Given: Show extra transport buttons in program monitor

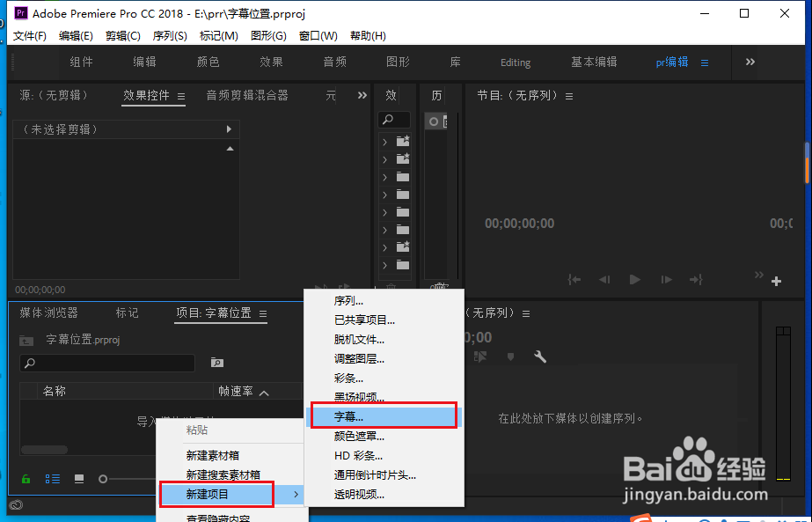Looking at the screenshot, I should [758, 275].
